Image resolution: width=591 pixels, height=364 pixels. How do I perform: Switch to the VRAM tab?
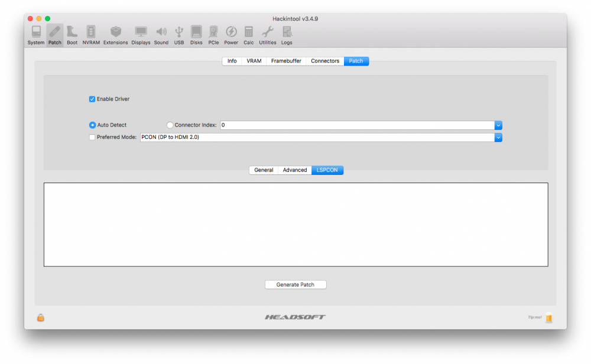254,61
